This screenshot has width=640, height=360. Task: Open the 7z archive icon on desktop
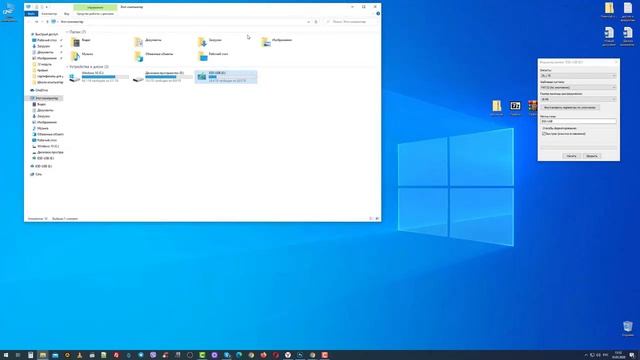[x=515, y=106]
